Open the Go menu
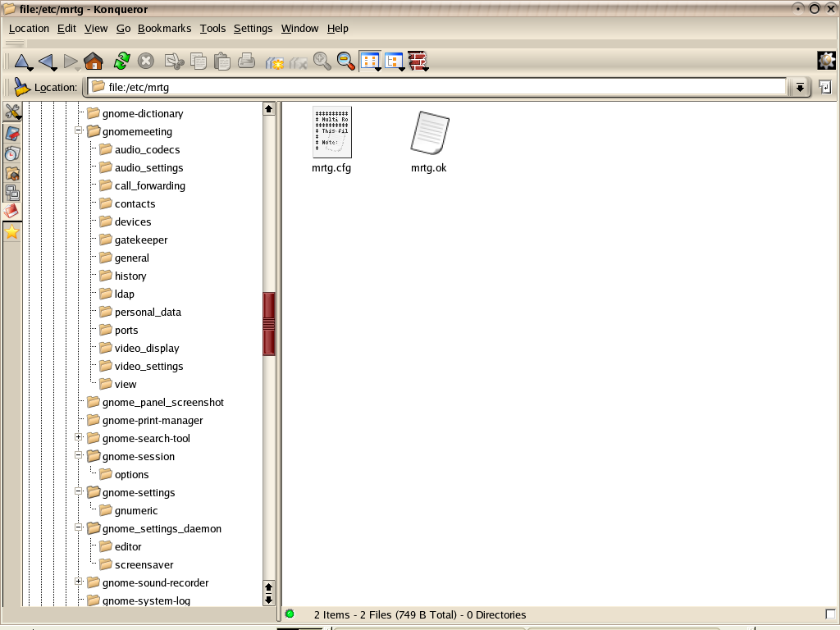 123,29
